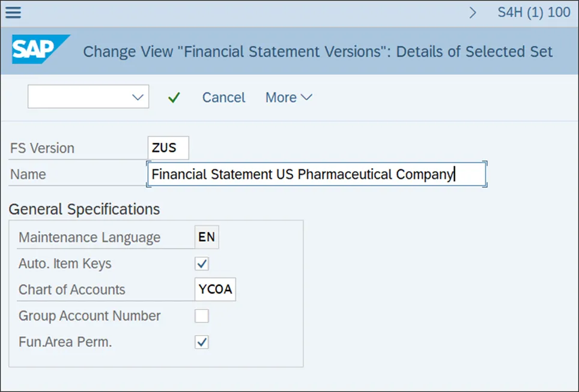Screen dimensions: 579x392
Task: Click the Name text field
Action: tap(316, 175)
